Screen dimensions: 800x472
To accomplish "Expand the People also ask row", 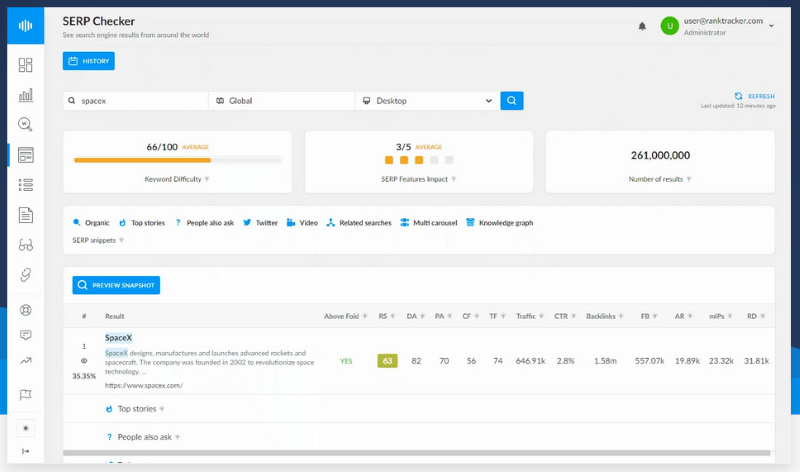I will (x=419, y=437).
